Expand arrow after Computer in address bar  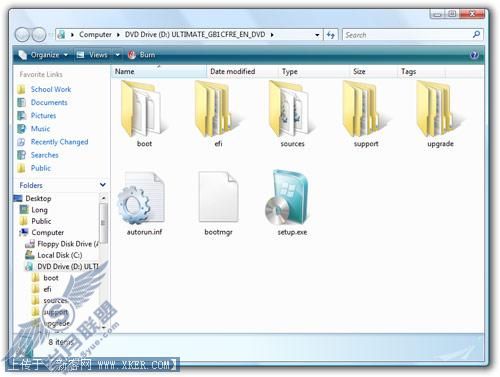(118, 35)
